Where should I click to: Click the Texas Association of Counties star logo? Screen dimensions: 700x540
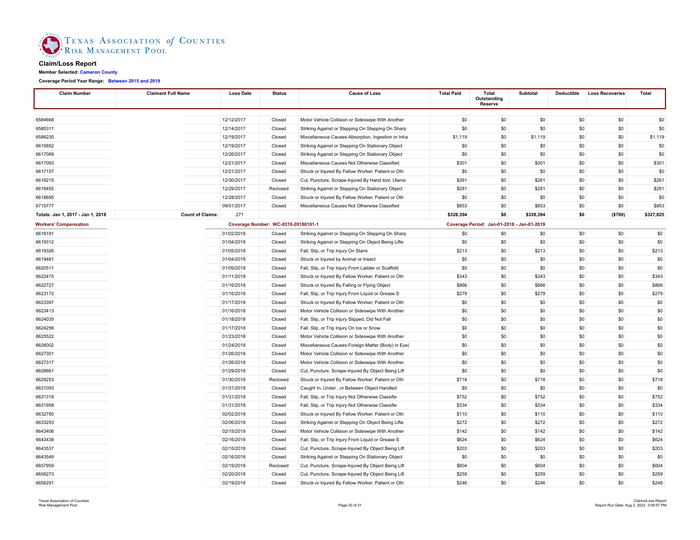[x=50, y=45]
